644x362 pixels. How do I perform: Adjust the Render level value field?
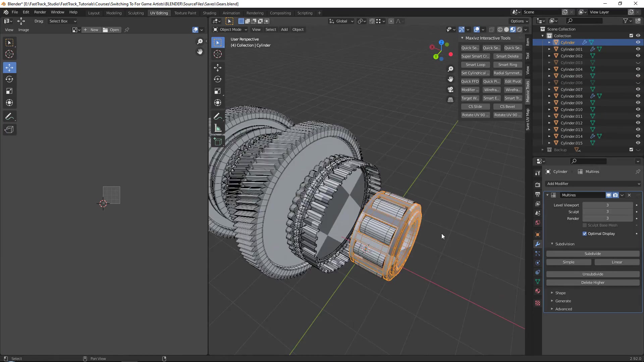click(607, 219)
